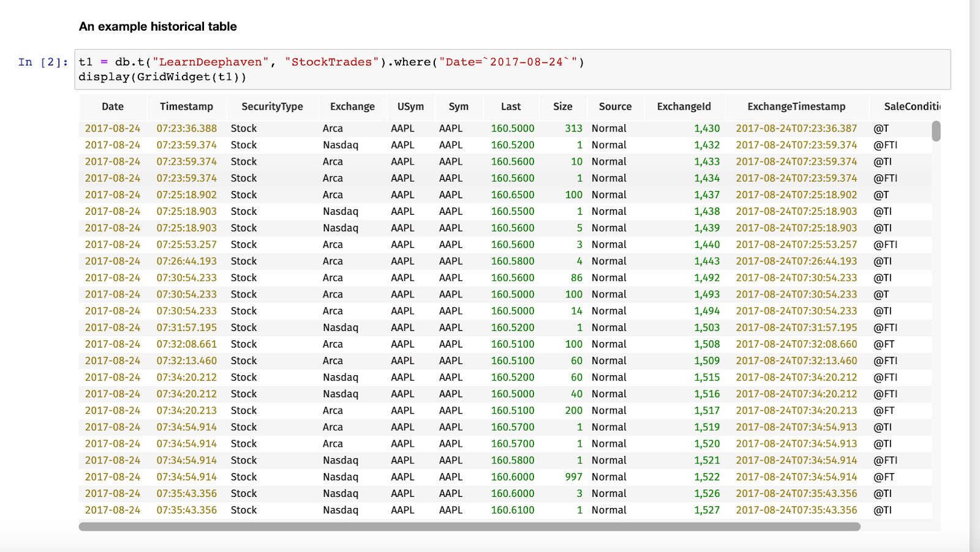Click ExchangeId cell 1,521
The image size is (980, 552).
click(x=707, y=460)
